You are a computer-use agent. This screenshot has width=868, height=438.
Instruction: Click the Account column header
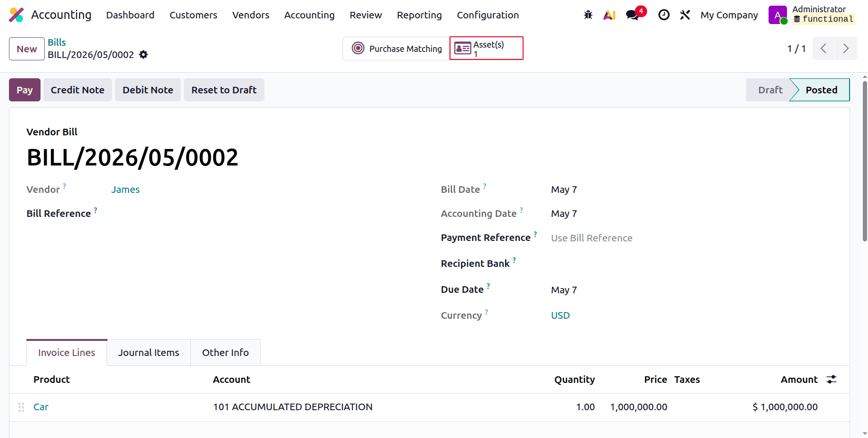click(231, 380)
